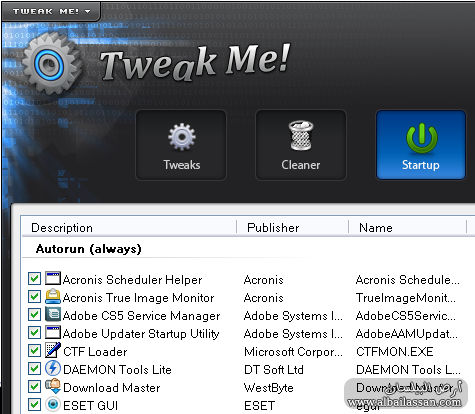Click ESET publisher cell
Viewport: 475px width, 414px height.
(x=260, y=406)
